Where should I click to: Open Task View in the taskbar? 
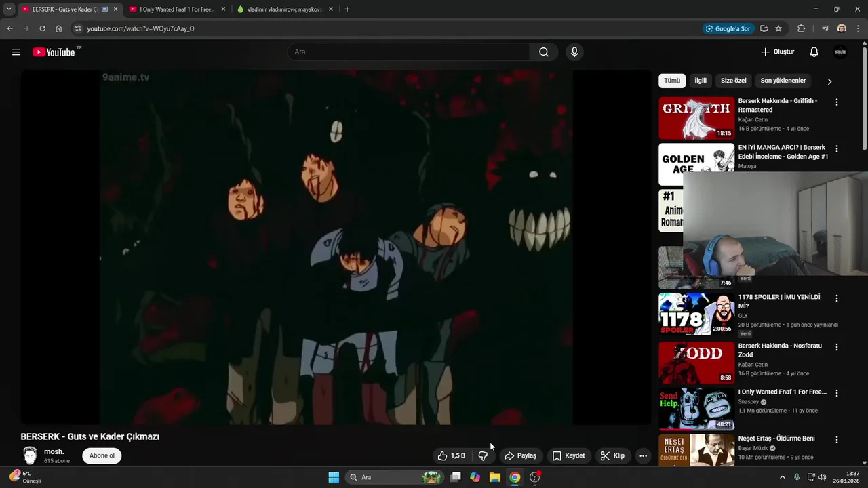click(456, 477)
